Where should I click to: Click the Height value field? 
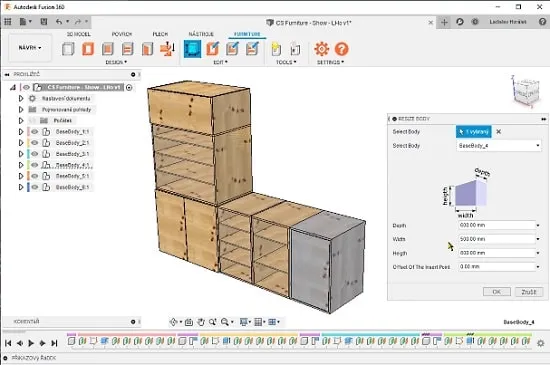[x=496, y=253]
